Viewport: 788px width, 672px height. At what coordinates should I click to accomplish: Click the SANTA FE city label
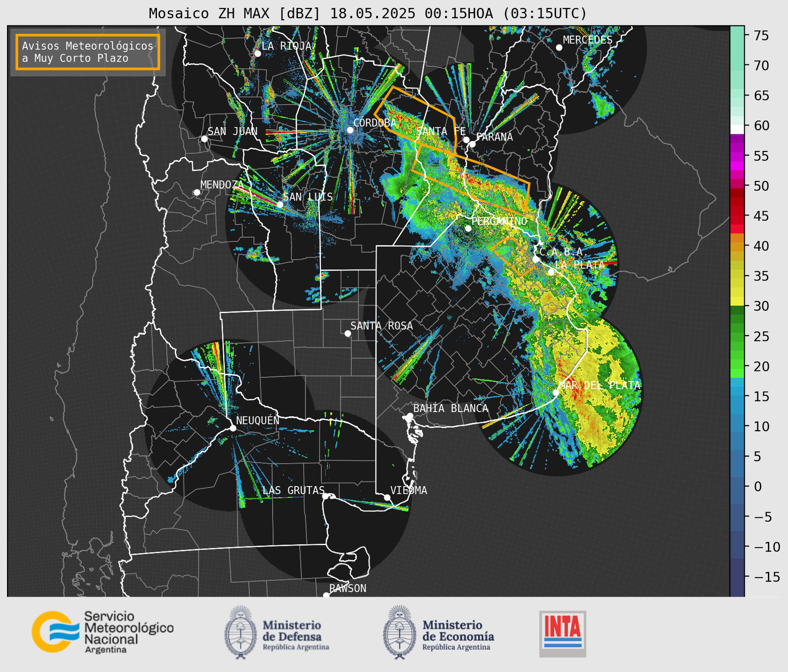(441, 131)
